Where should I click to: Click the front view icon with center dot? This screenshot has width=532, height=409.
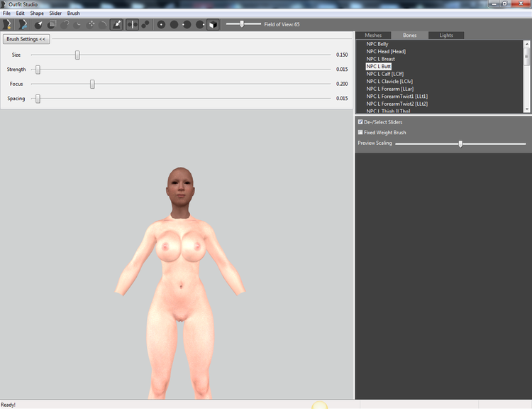pyautogui.click(x=161, y=24)
